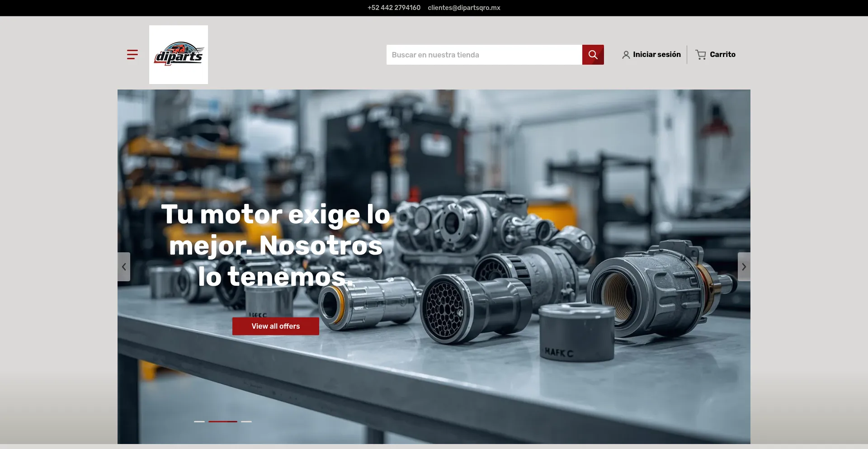Viewport: 868px width, 449px height.
Task: Email clientes@dipartsqro.mx from top bar
Action: (464, 8)
